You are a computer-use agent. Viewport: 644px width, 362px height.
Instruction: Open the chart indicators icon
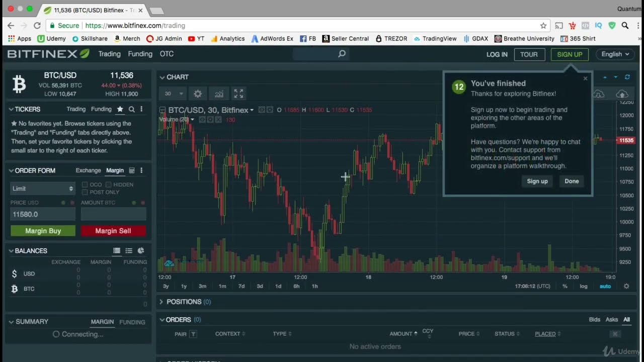[219, 94]
